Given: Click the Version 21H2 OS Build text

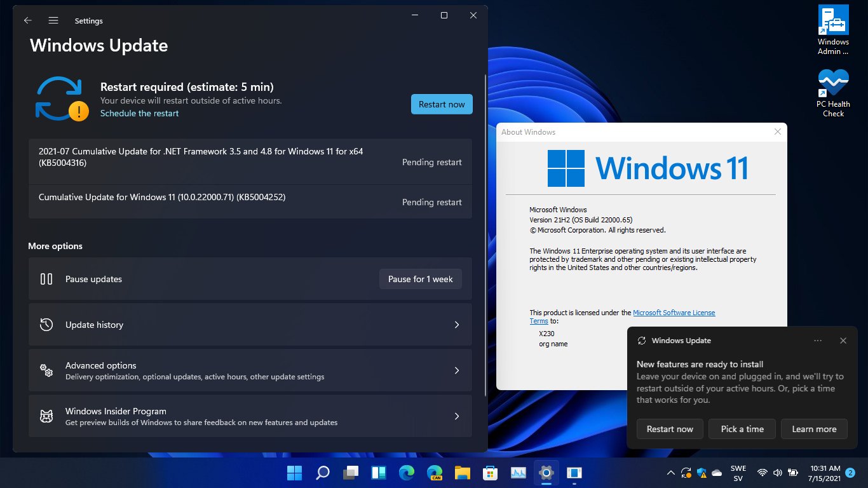Looking at the screenshot, I should [581, 220].
